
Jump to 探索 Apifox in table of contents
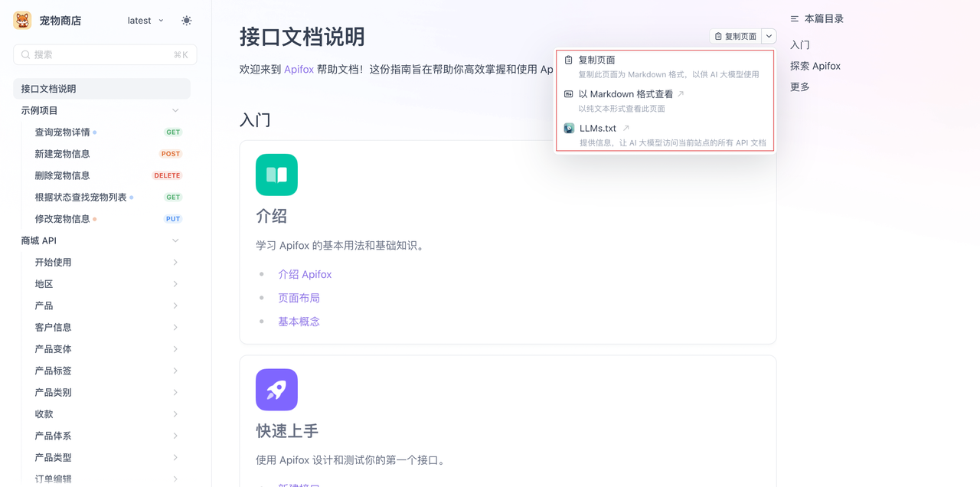815,66
